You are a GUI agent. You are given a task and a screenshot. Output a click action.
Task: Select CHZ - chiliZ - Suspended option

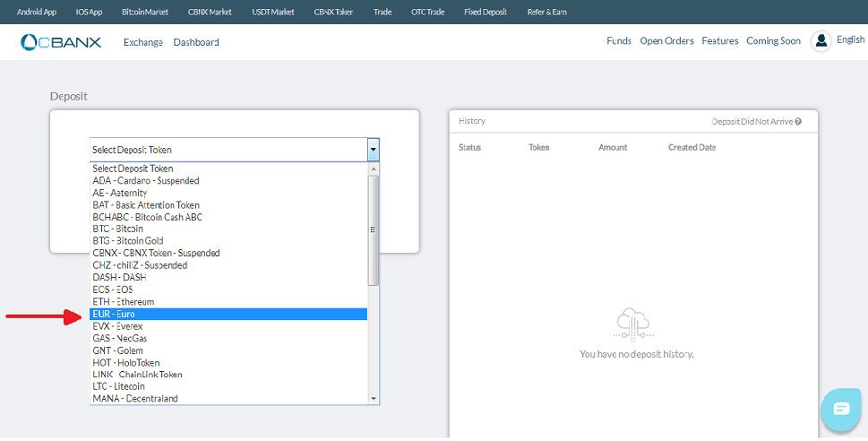point(228,265)
